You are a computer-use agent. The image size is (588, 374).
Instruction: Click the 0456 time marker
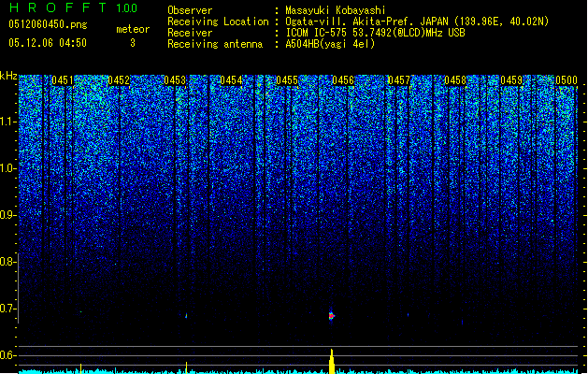tap(343, 80)
